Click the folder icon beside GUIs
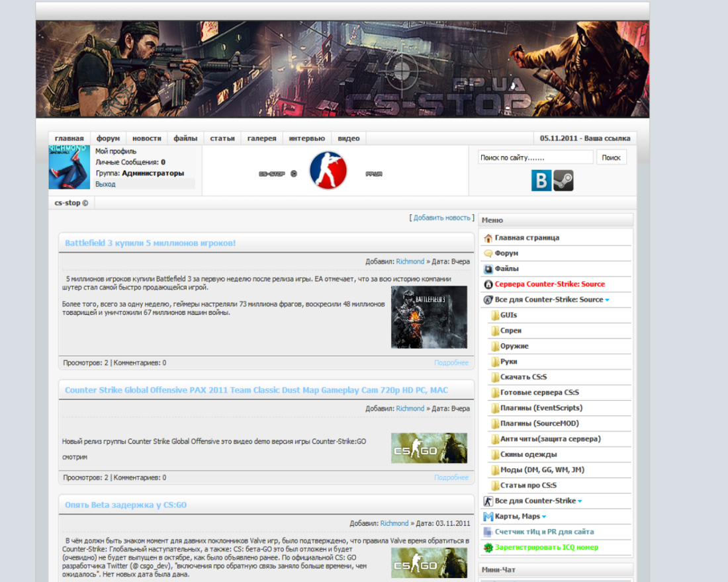 coord(495,315)
